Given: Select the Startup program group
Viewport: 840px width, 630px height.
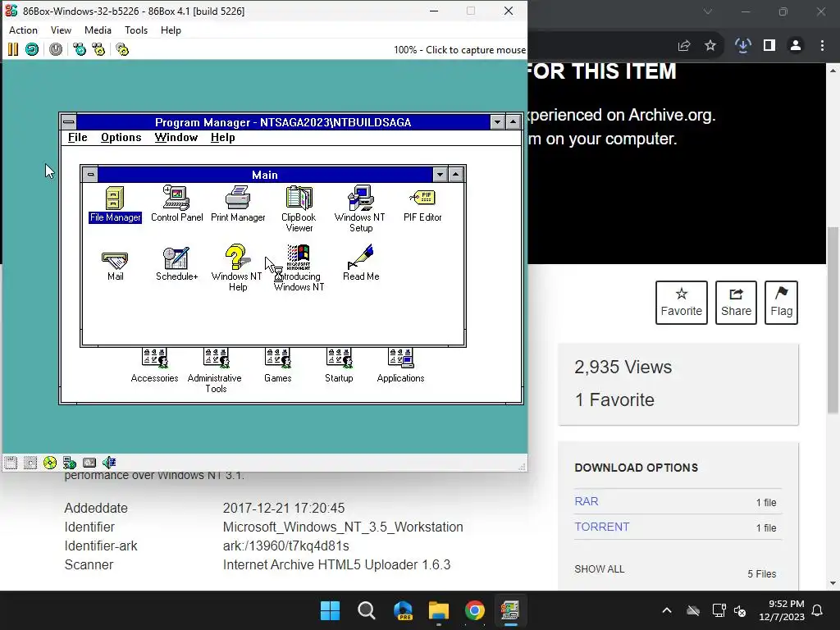Looking at the screenshot, I should coord(339,365).
